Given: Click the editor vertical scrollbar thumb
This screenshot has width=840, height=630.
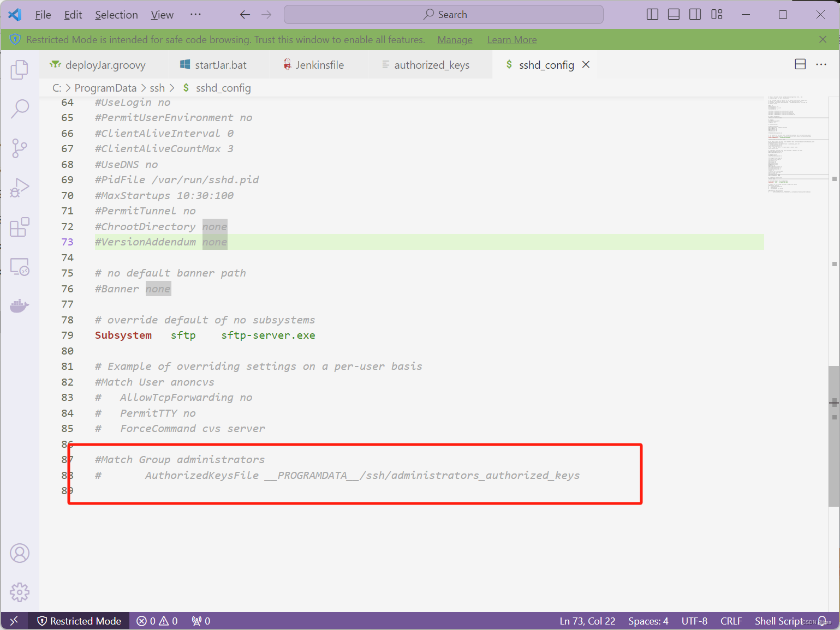Looking at the screenshot, I should (834, 436).
